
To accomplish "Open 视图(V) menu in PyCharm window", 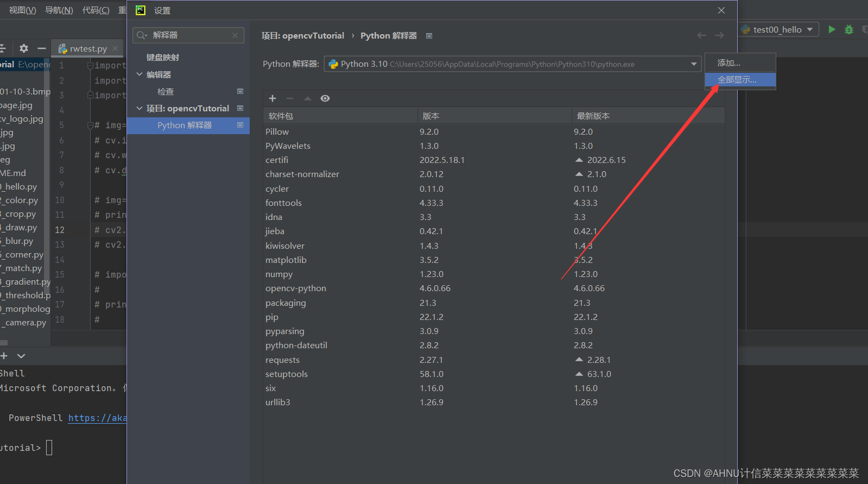I will click(x=22, y=10).
